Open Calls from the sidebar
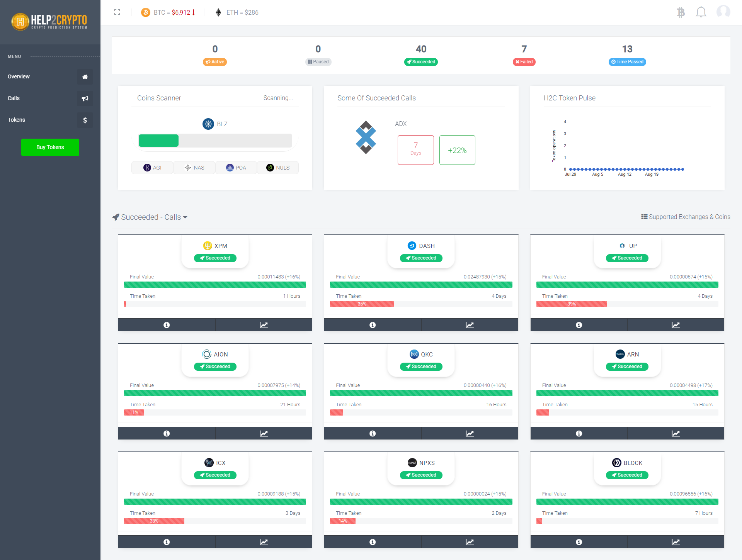Viewport: 742px width, 560px height. coord(50,98)
